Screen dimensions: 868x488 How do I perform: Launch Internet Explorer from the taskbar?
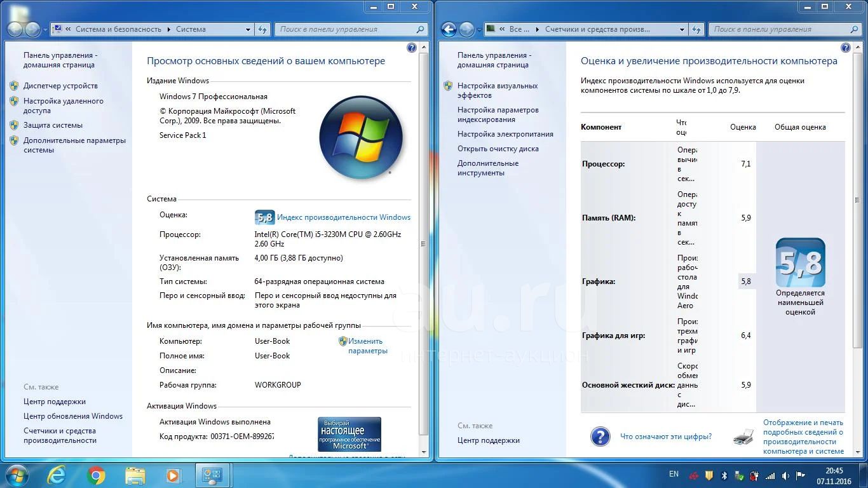pyautogui.click(x=57, y=475)
